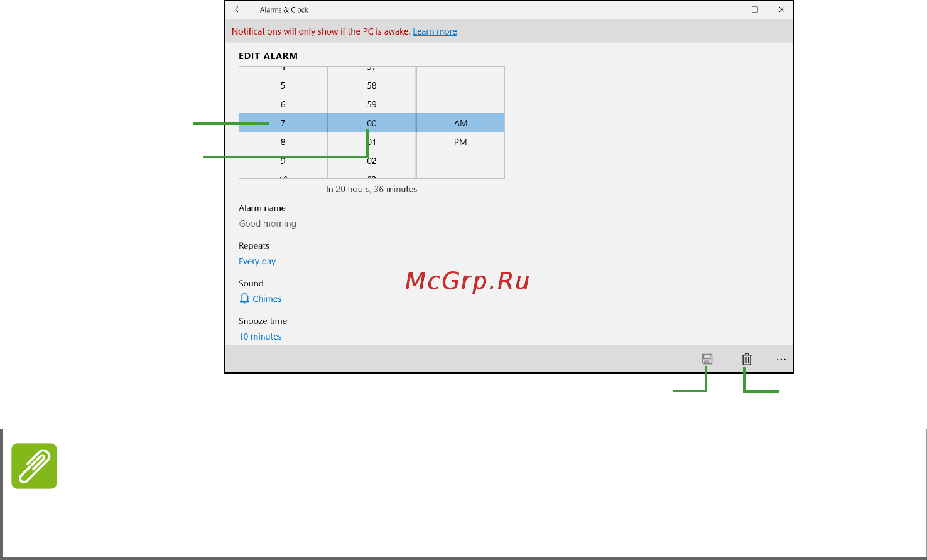Minimize the Alarms & Clock window
Image resolution: width=927 pixels, height=560 pixels.
(729, 9)
